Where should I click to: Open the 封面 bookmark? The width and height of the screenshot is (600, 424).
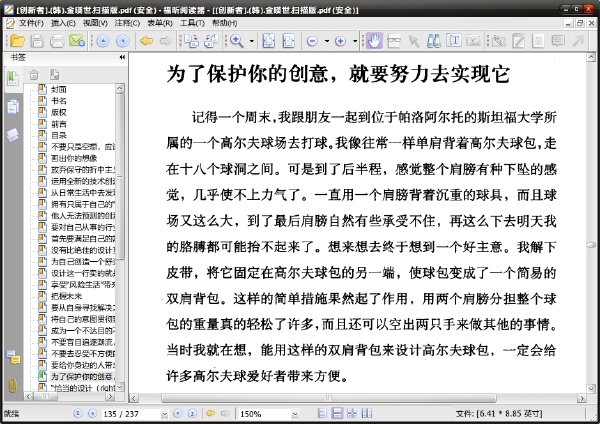coord(59,89)
